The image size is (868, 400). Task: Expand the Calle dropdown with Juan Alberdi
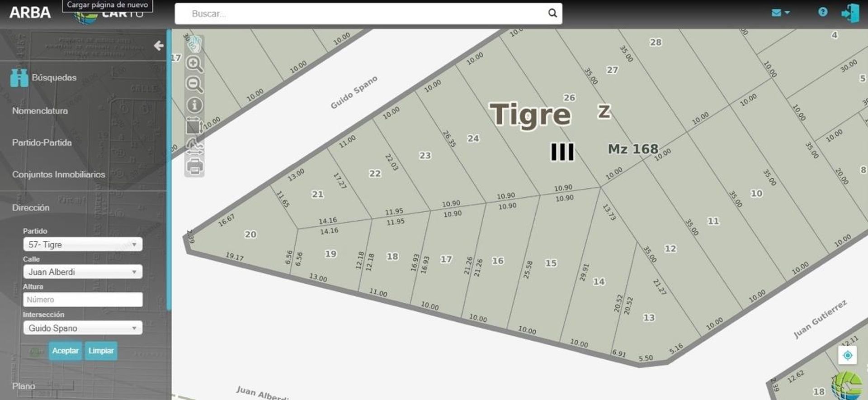click(x=83, y=272)
